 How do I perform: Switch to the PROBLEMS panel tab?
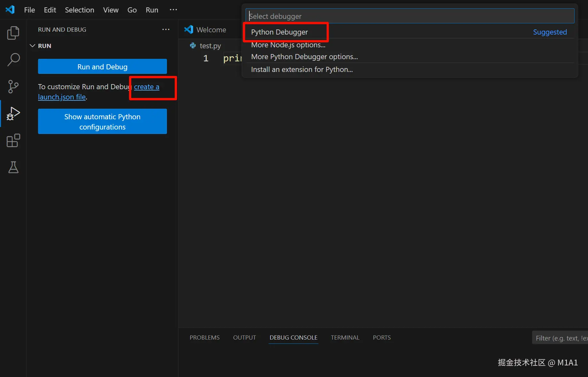(x=205, y=338)
